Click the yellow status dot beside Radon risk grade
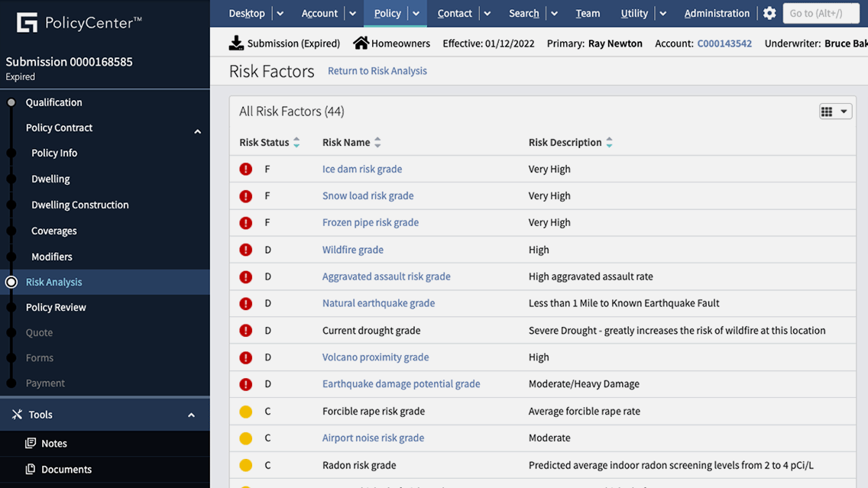Image resolution: width=868 pixels, height=488 pixels. coord(245,464)
